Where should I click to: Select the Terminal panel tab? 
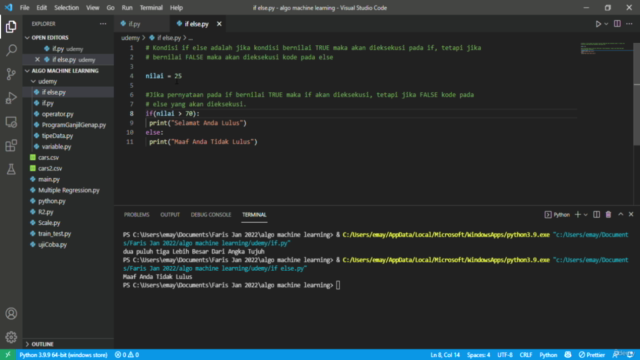254,215
